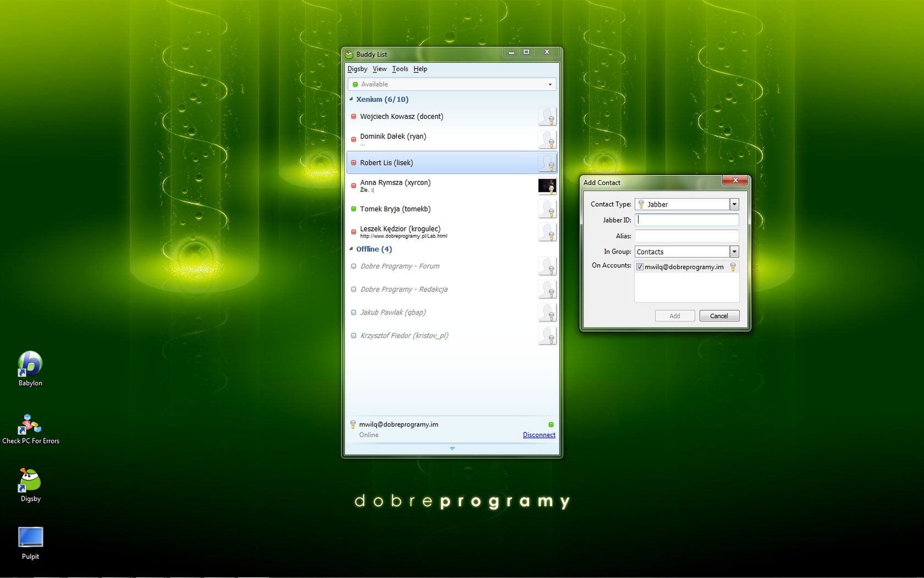924x578 pixels.
Task: Click Wojciech Kowasz's avatar thumbnail
Action: 547,117
